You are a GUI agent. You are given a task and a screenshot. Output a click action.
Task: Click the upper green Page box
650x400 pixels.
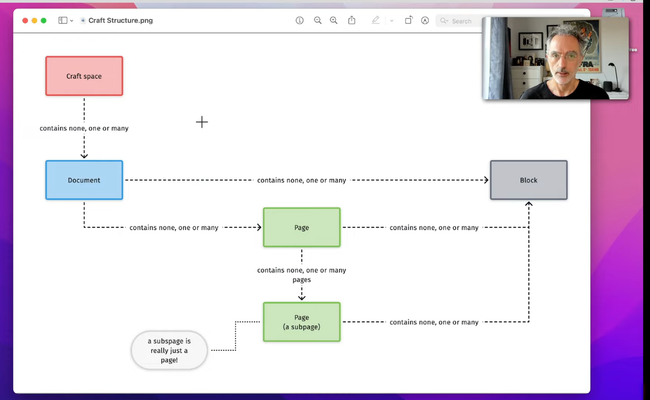pos(301,227)
